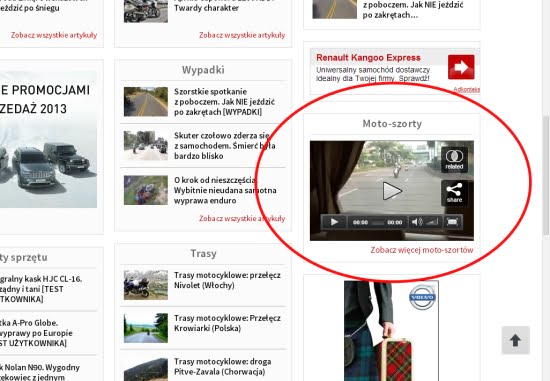Click Moto-szorty section heading

point(392,123)
